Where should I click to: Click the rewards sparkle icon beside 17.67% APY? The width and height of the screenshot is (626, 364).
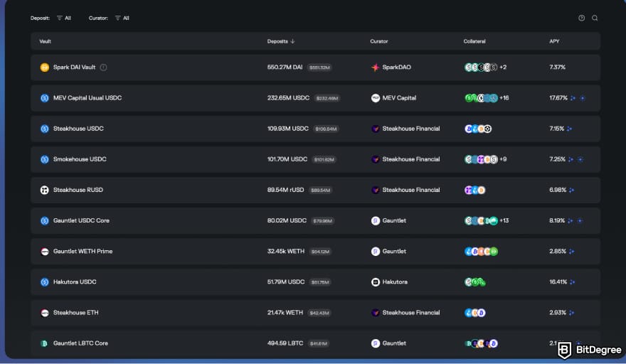point(573,98)
